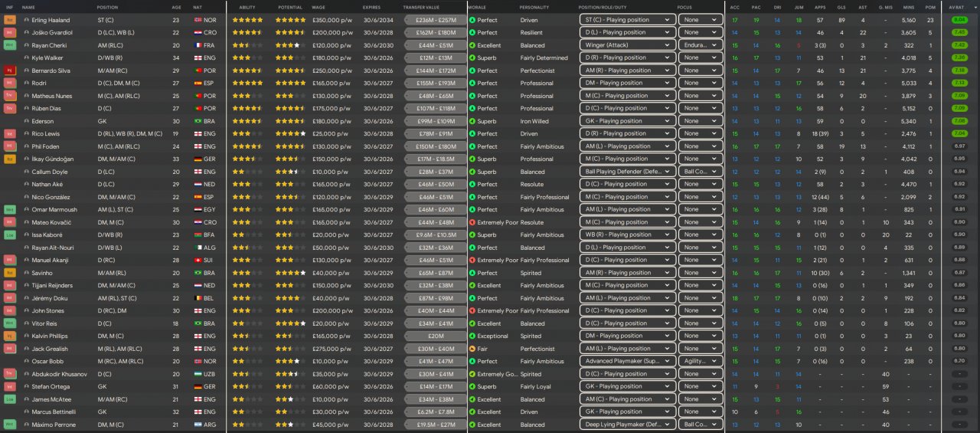
Task: Sort by the Morale column header
Action: [477, 7]
